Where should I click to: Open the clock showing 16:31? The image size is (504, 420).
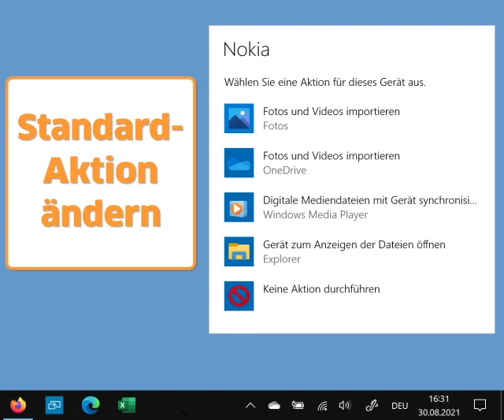[439, 405]
